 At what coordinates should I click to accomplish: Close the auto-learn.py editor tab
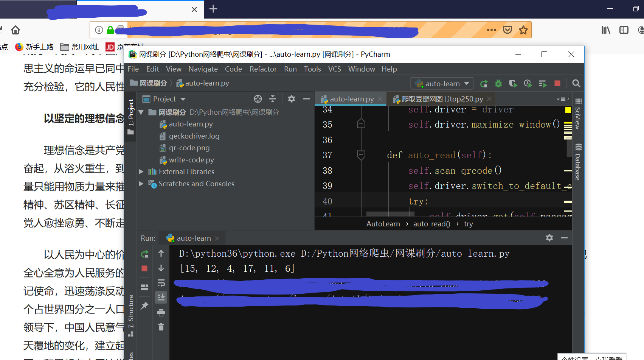380,99
